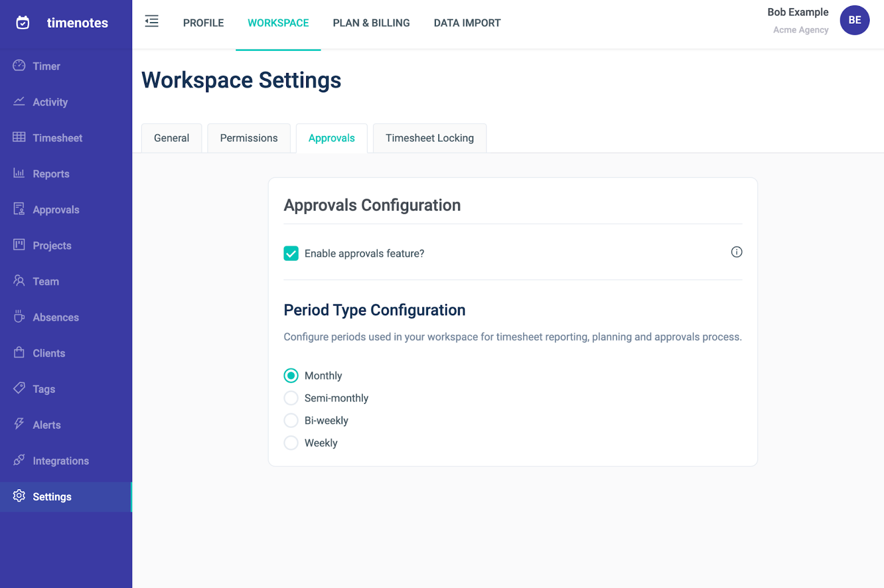
Task: Click the Integrations plug icon
Action: [x=19, y=460]
